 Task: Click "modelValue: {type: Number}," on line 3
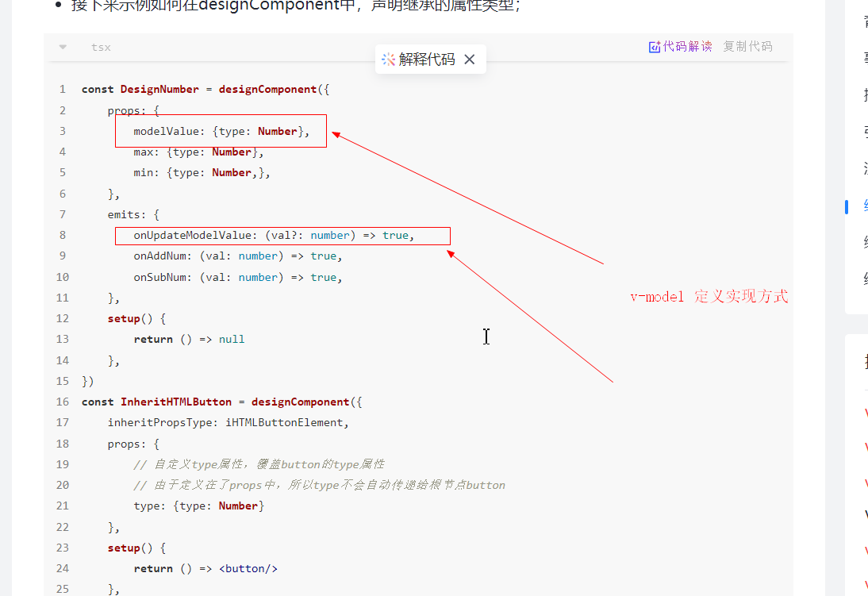click(x=221, y=131)
